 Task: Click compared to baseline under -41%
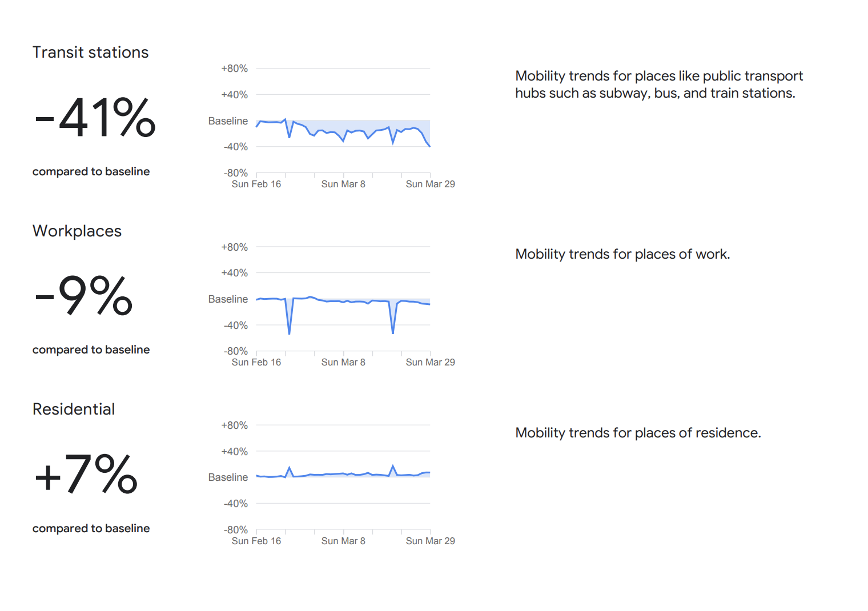(x=91, y=171)
